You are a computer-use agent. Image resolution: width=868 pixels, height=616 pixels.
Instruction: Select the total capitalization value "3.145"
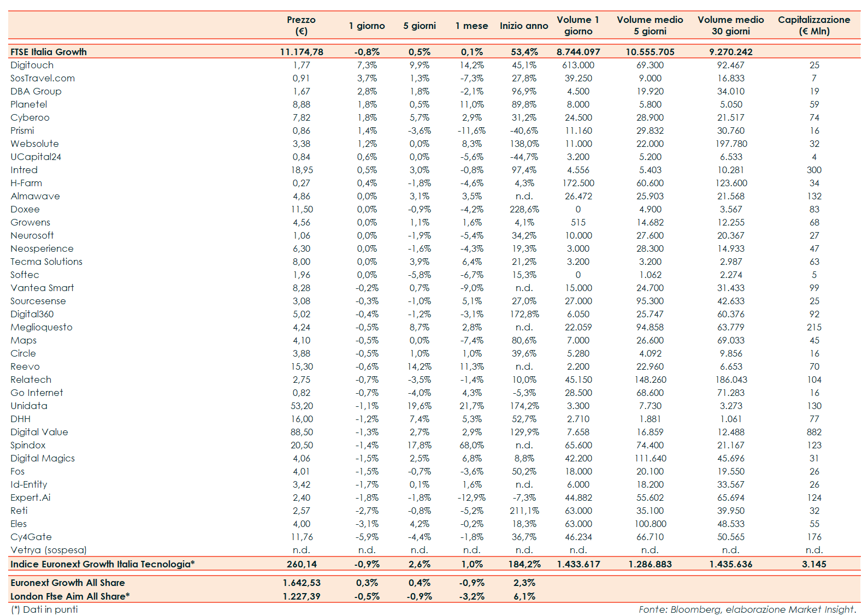click(814, 564)
